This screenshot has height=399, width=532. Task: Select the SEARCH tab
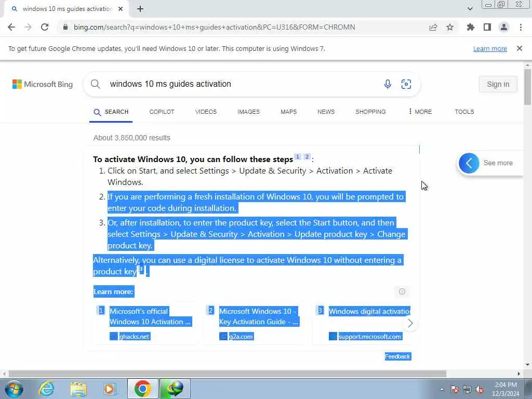[111, 112]
